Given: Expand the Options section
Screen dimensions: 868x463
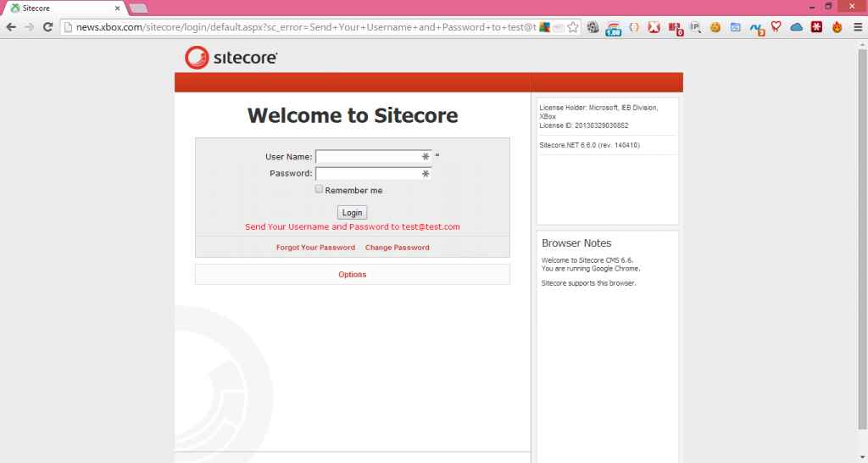Looking at the screenshot, I should (x=352, y=275).
